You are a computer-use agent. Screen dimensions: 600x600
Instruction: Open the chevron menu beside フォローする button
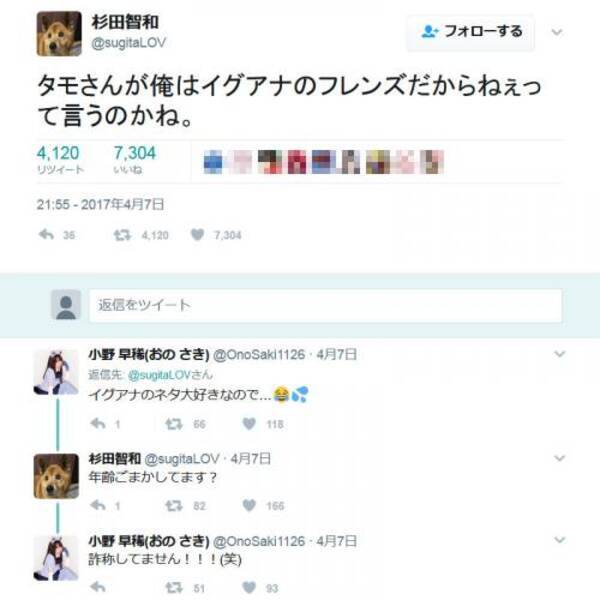point(557,32)
